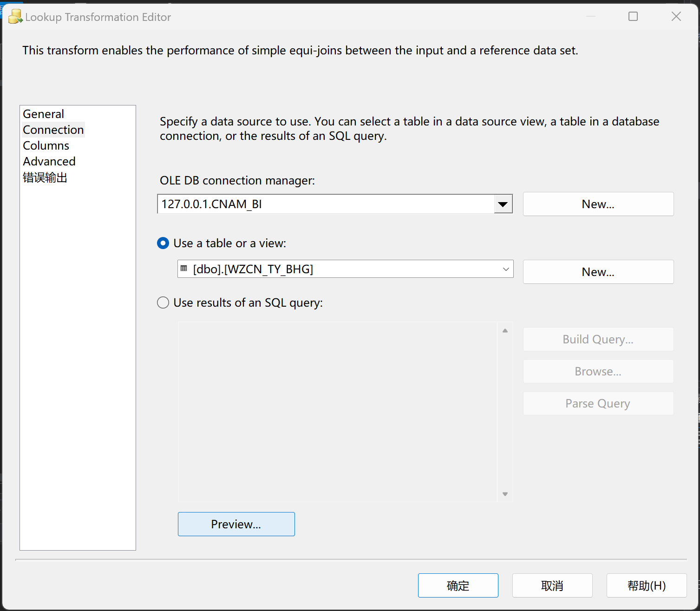Screen dimensions: 700x611
Task: Open the 错误输出 page
Action: pyautogui.click(x=45, y=177)
